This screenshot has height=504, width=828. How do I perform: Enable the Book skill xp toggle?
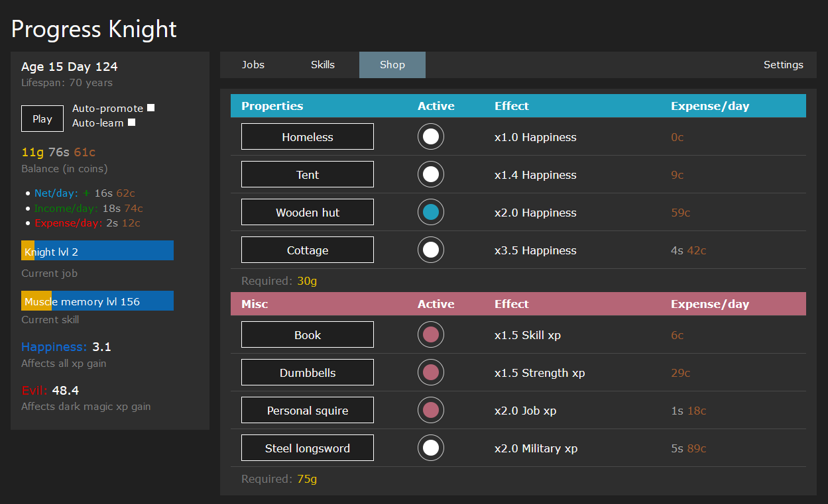point(430,334)
